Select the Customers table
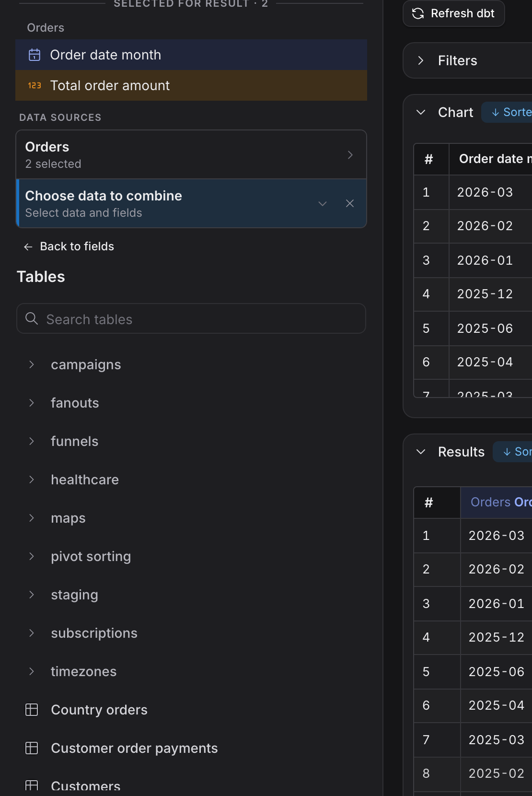Viewport: 532px width, 796px height. pyautogui.click(x=86, y=786)
